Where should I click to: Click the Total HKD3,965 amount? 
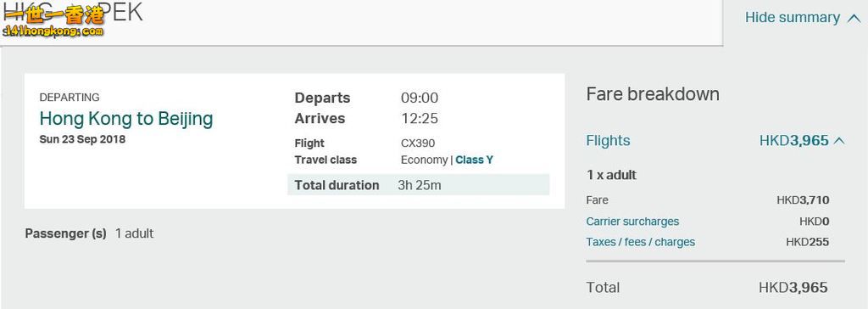793,288
